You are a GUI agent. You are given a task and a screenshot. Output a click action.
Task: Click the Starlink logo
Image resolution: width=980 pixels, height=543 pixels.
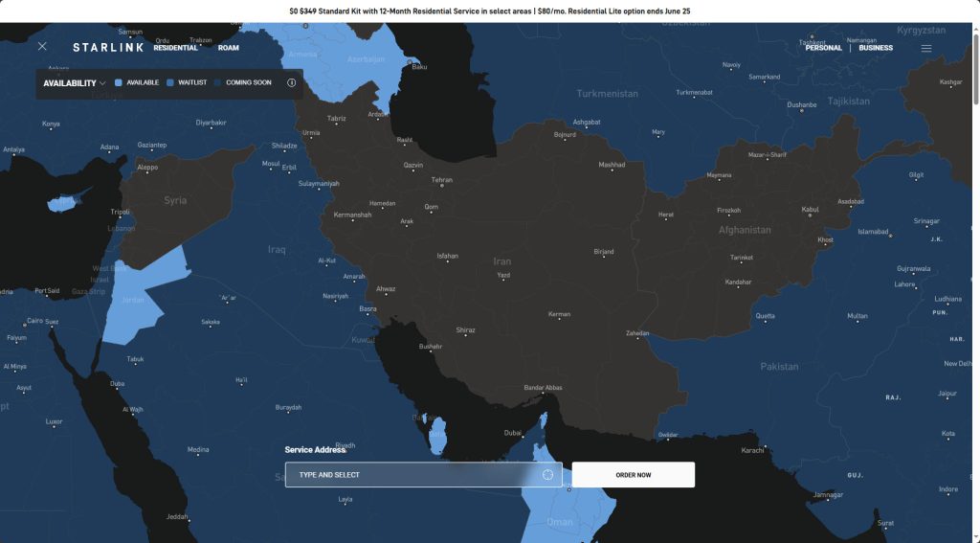click(x=108, y=47)
